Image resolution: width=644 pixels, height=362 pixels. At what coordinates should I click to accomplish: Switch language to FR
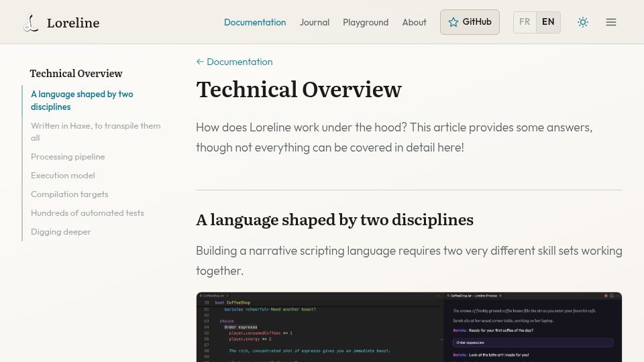pyautogui.click(x=525, y=22)
